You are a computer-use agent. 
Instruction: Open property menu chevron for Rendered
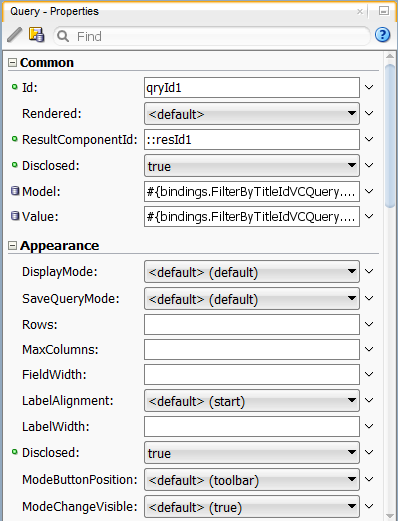click(x=369, y=113)
